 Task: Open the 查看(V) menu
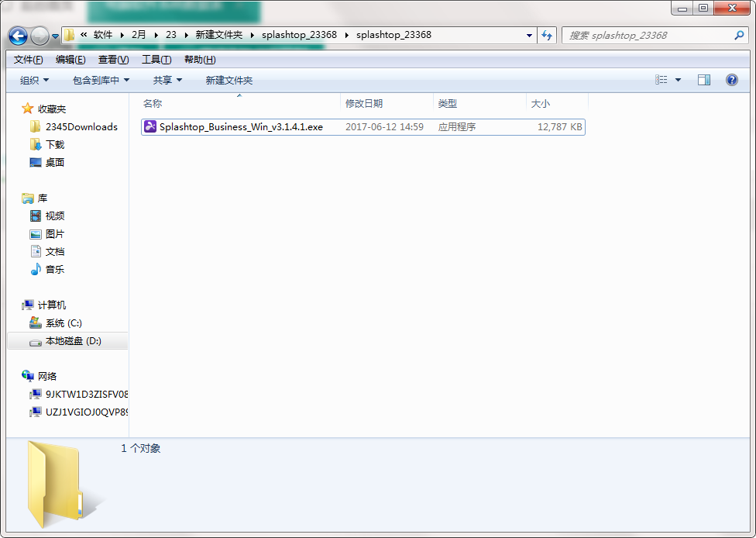(x=114, y=60)
